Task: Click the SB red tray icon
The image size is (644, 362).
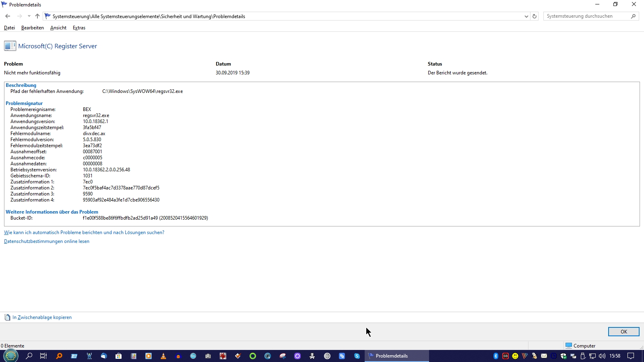Action: (x=506, y=356)
